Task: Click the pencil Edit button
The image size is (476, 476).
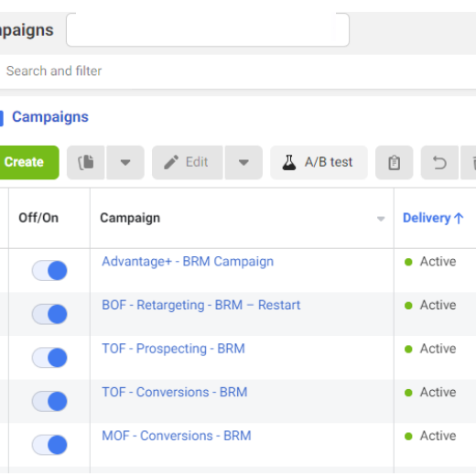Action: point(188,162)
